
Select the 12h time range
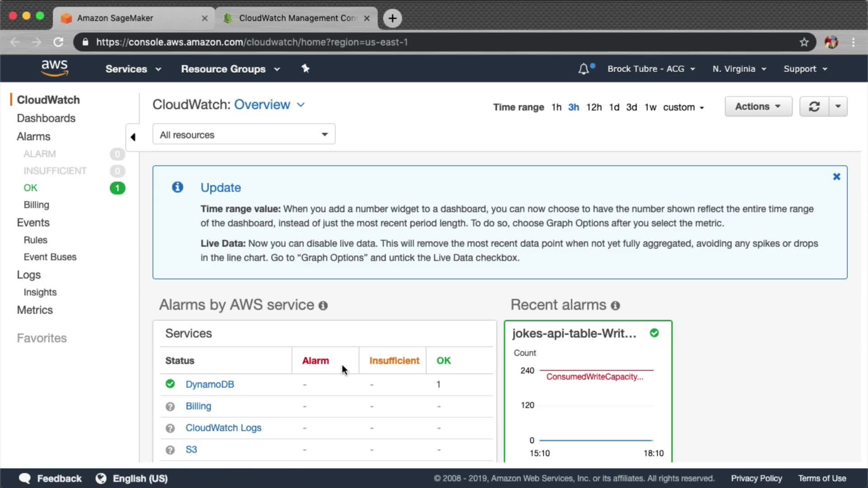click(594, 108)
